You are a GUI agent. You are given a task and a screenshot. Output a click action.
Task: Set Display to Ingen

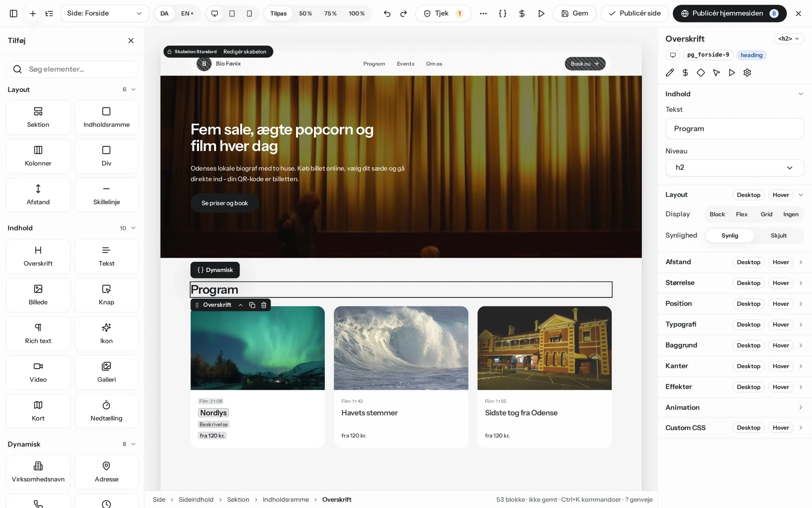[791, 214]
